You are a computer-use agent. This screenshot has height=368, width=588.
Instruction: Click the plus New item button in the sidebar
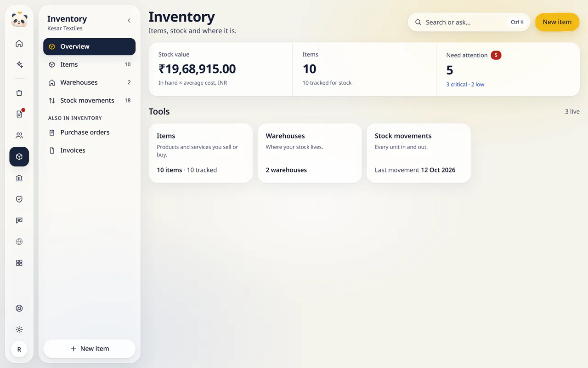coord(89,349)
